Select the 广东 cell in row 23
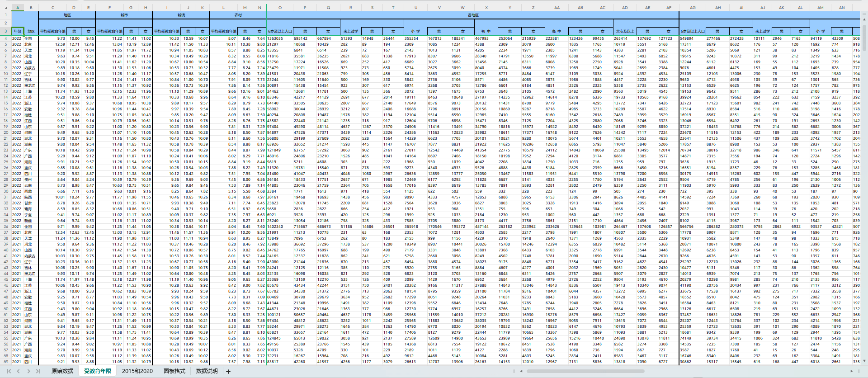The image size is (868, 378). [x=31, y=150]
